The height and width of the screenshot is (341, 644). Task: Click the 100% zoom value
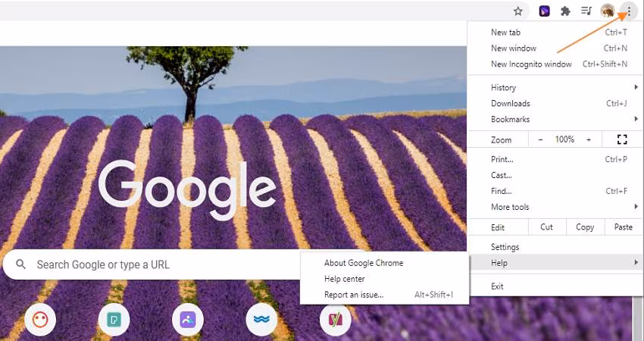point(564,139)
